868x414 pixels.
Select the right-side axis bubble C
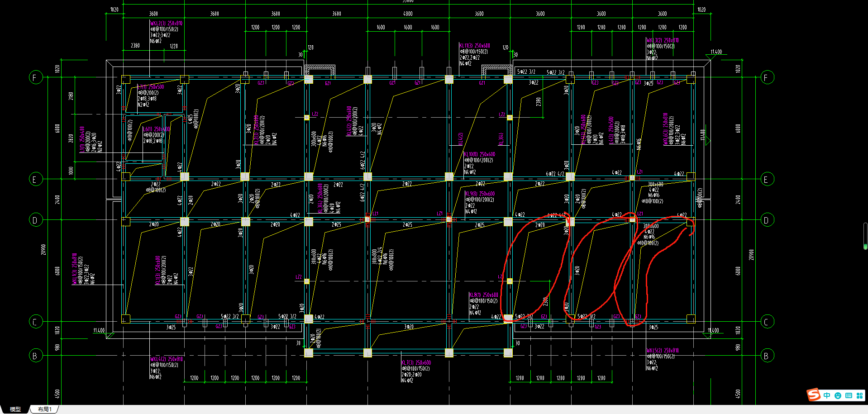click(767, 322)
